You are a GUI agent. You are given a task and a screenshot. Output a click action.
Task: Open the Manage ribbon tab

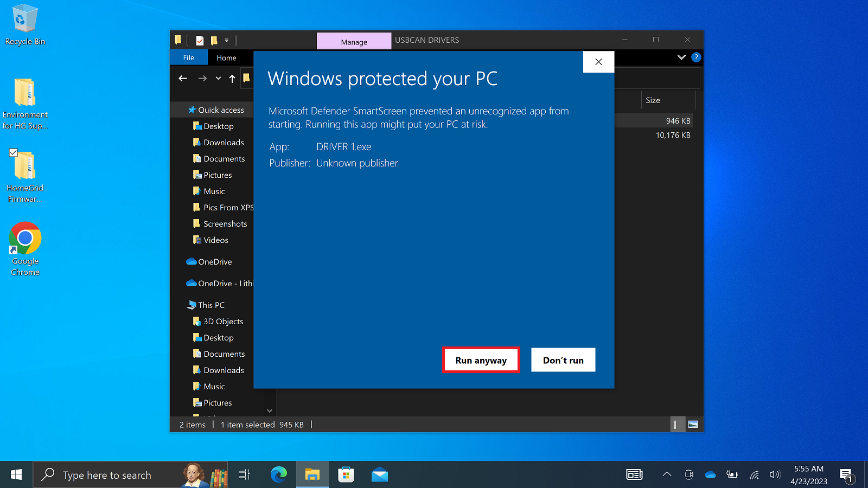354,42
